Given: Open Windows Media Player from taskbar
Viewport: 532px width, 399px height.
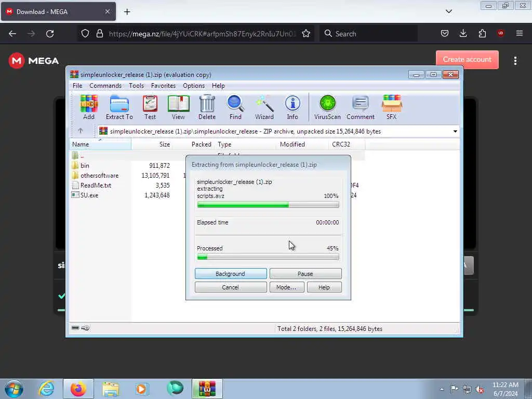Looking at the screenshot, I should click(x=142, y=389).
